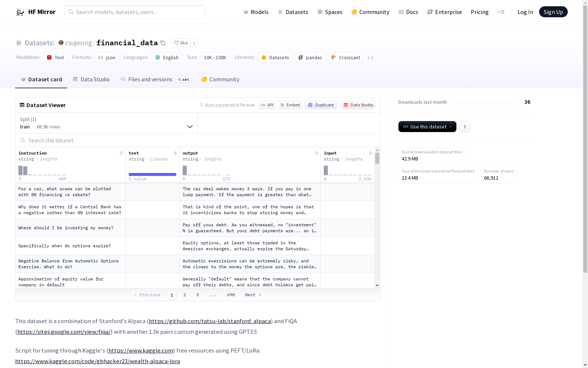Sort by the input column sort icon
Screen dimensions: 588x368
[x=370, y=153]
